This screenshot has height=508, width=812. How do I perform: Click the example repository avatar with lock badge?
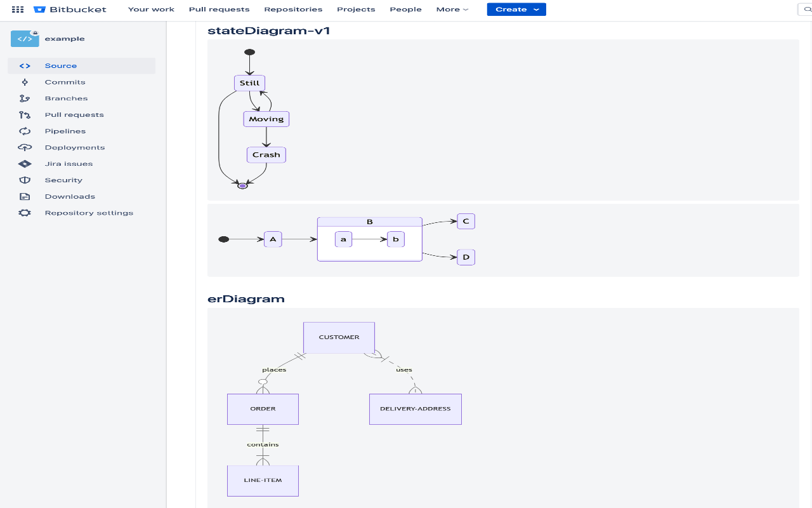pyautogui.click(x=25, y=38)
